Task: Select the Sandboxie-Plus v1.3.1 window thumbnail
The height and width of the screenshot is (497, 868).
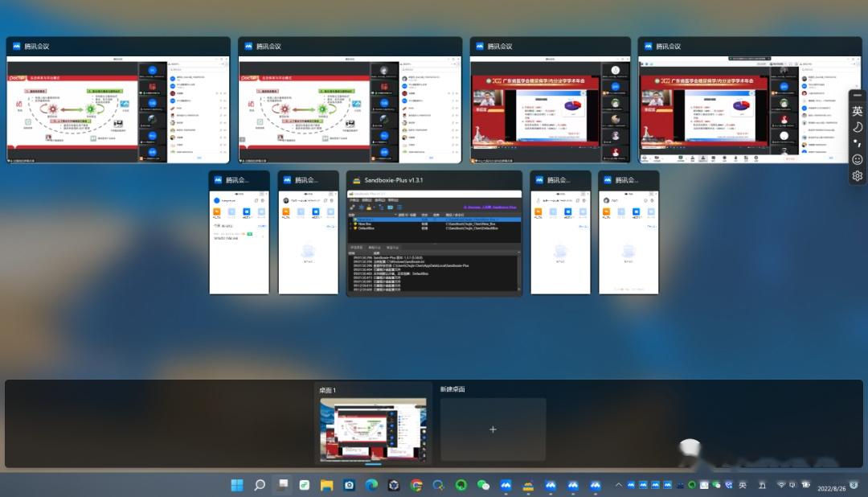Action: 434,233
